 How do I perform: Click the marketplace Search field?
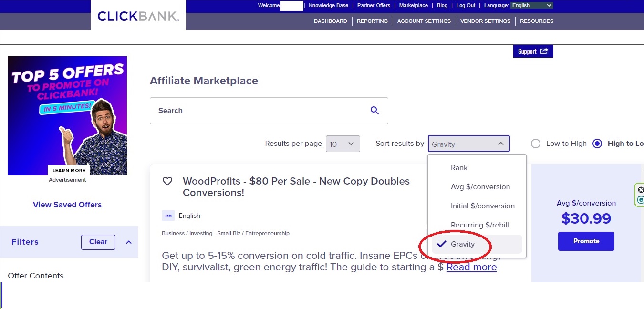(269, 111)
